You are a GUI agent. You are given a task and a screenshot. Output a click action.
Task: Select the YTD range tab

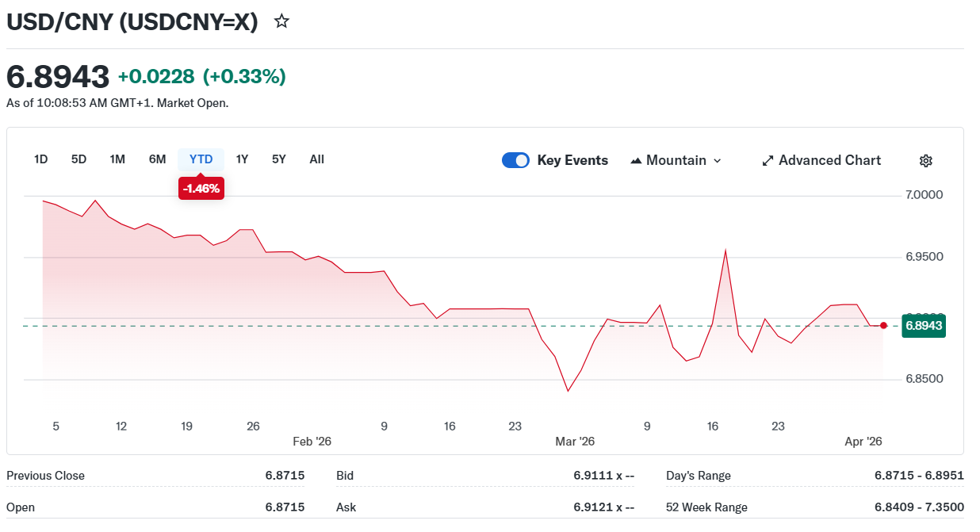[x=201, y=159]
